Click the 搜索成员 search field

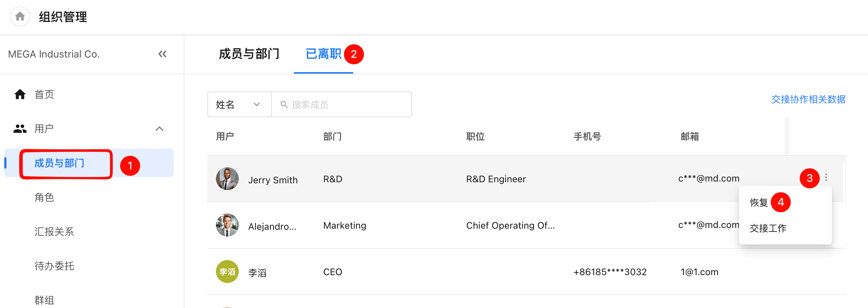tap(341, 104)
